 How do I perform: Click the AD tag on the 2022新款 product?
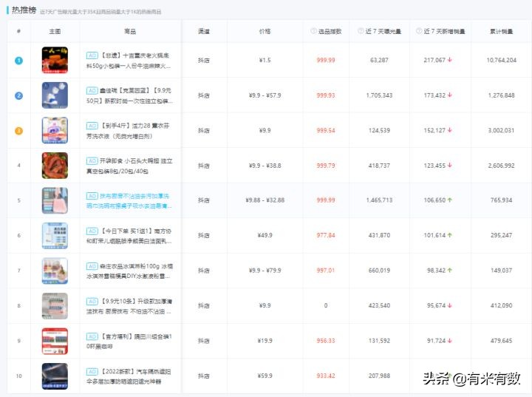click(92, 372)
